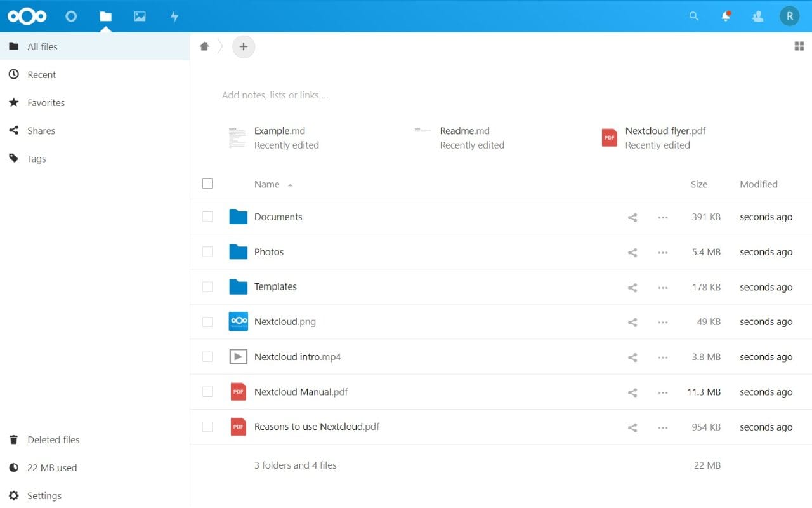Open the Dashboard icon in top bar
The image size is (812, 508).
coord(71,17)
